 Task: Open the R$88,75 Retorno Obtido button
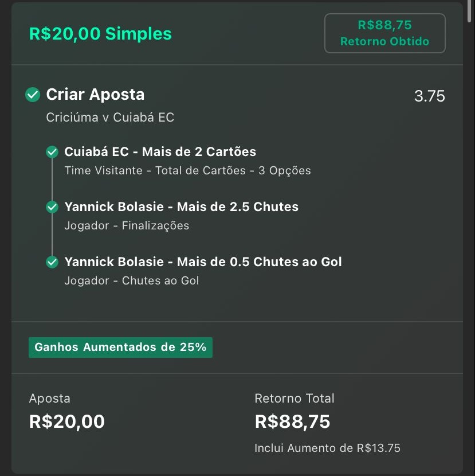[384, 33]
